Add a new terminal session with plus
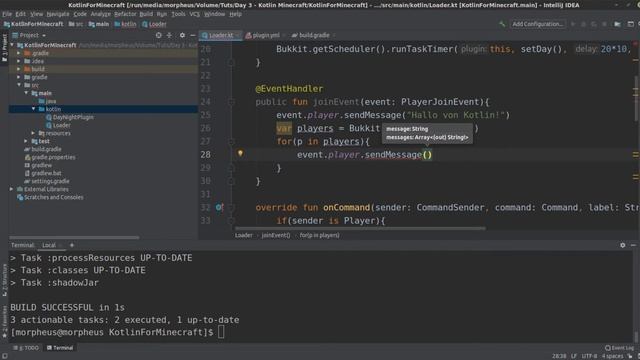The width and height of the screenshot is (640, 360). [72, 245]
